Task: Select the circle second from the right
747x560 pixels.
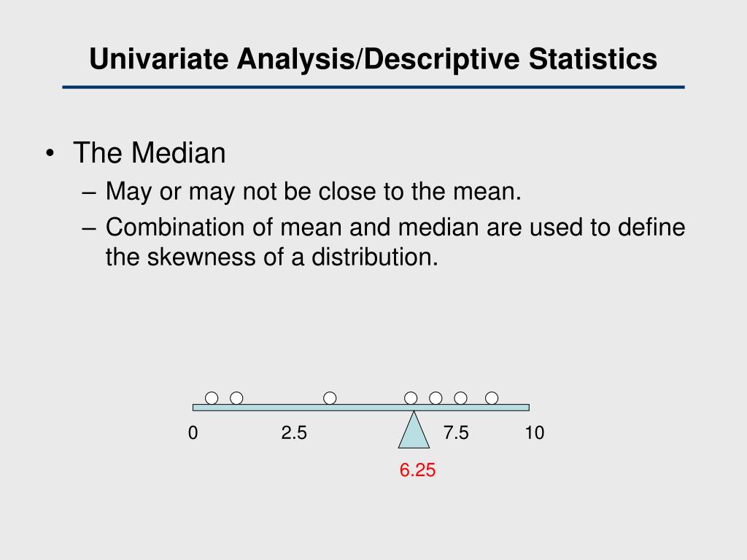Action: (461, 398)
